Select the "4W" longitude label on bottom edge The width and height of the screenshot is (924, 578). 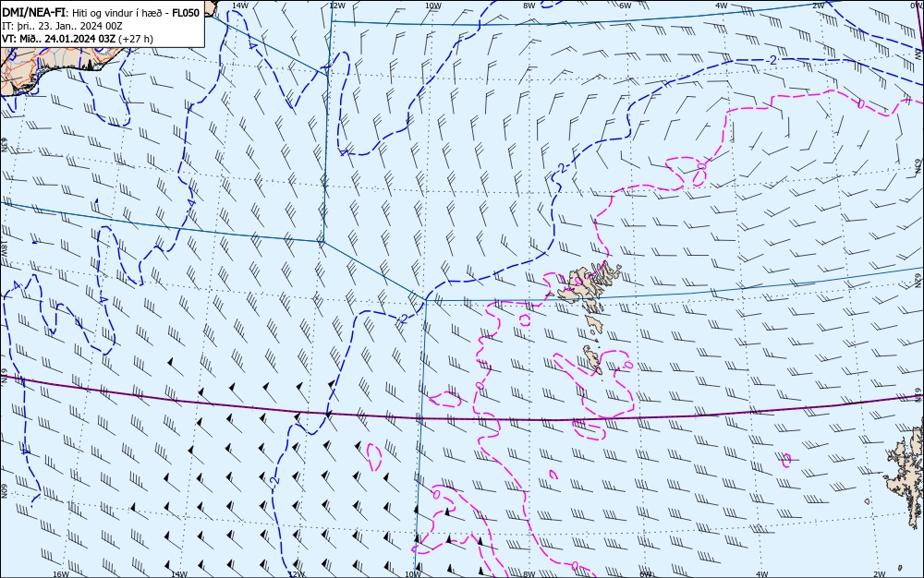click(x=762, y=574)
